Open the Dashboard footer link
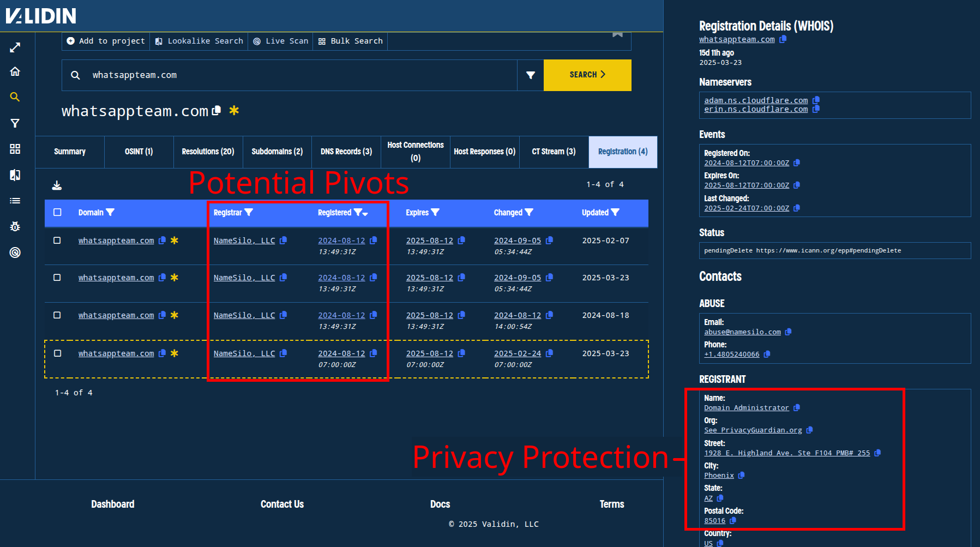980x547 pixels. coord(112,504)
